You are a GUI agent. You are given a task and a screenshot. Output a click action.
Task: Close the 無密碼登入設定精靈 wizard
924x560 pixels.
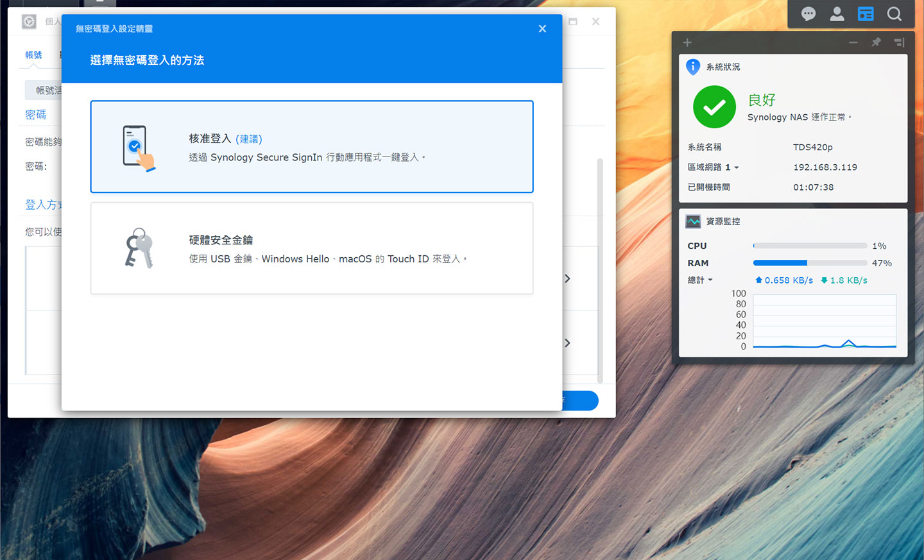pyautogui.click(x=542, y=29)
